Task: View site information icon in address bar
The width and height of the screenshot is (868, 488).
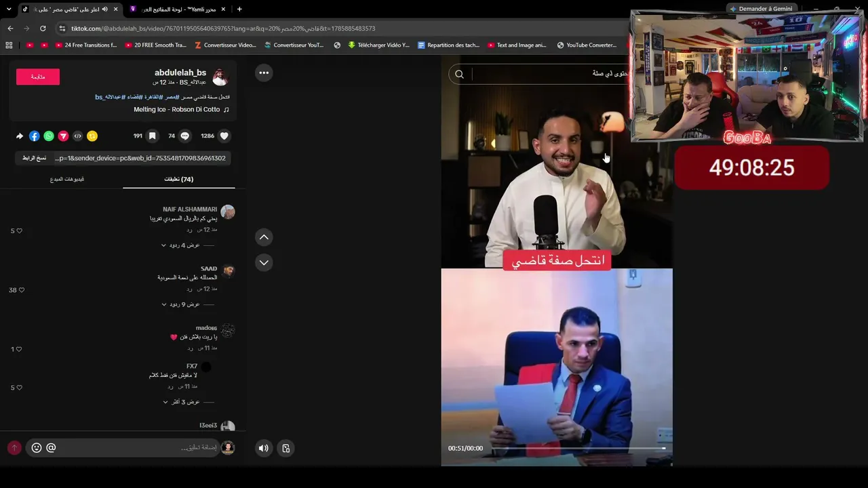Action: 62,28
